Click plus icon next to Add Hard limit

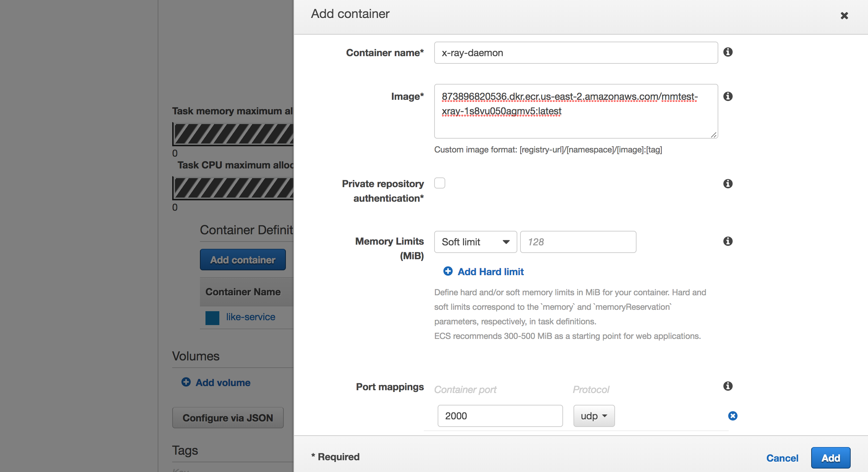tap(448, 271)
